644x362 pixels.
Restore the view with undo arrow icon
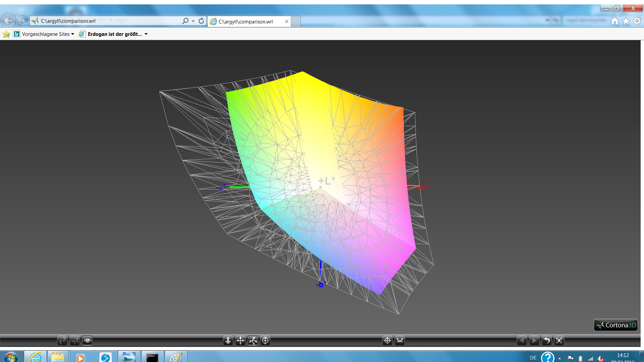coord(547,341)
